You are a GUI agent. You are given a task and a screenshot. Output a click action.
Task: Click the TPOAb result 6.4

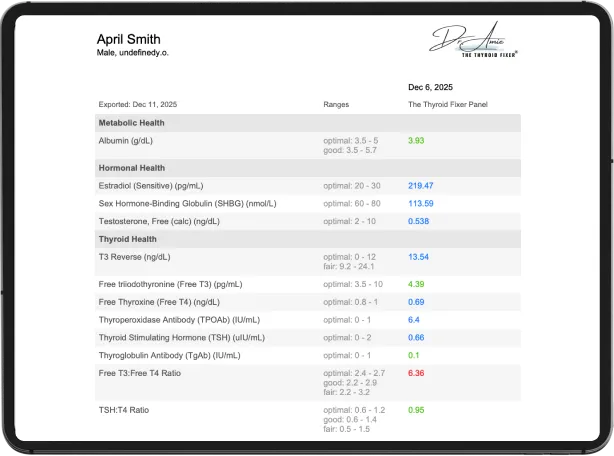(x=414, y=320)
